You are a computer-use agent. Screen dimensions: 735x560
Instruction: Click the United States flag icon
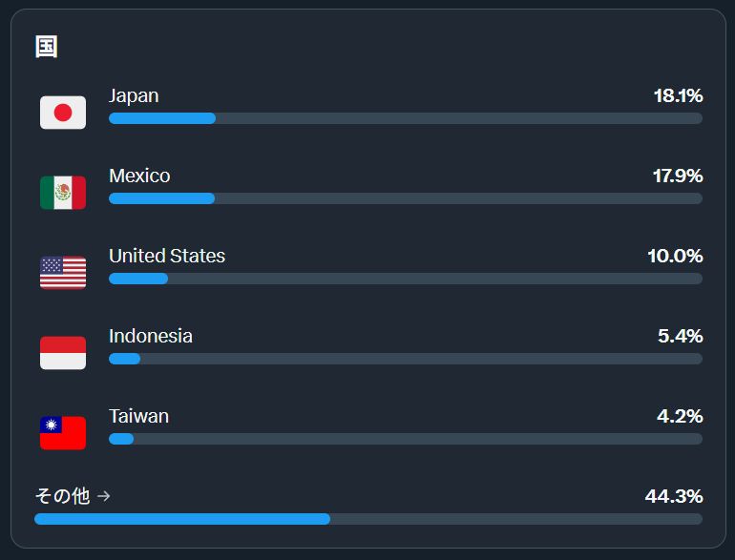[63, 273]
